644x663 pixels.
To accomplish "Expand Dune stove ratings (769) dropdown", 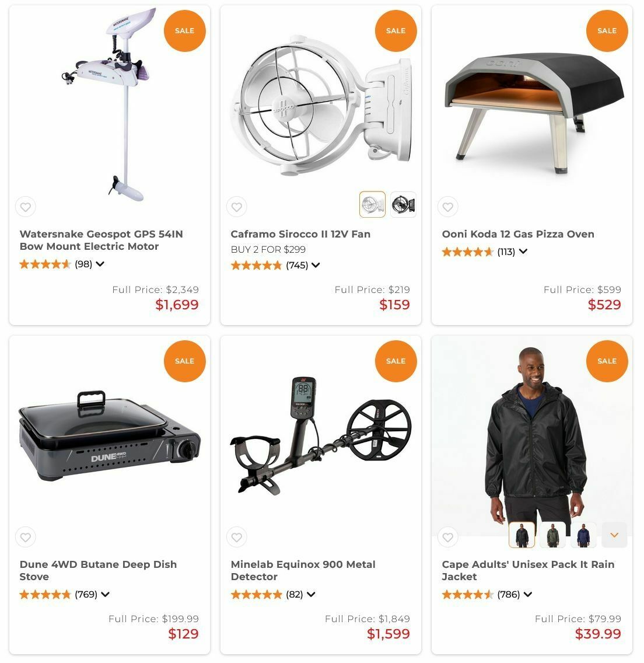I will (x=105, y=595).
